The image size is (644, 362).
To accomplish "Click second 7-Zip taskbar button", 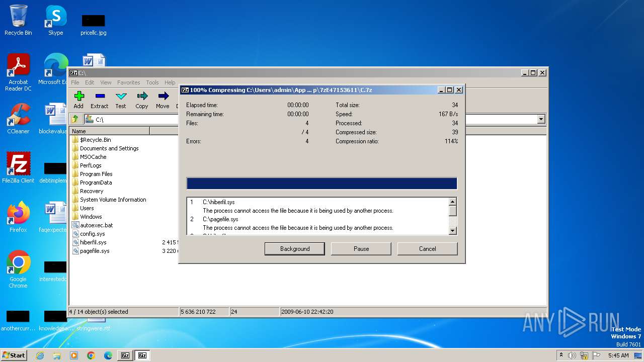I will pyautogui.click(x=142, y=355).
